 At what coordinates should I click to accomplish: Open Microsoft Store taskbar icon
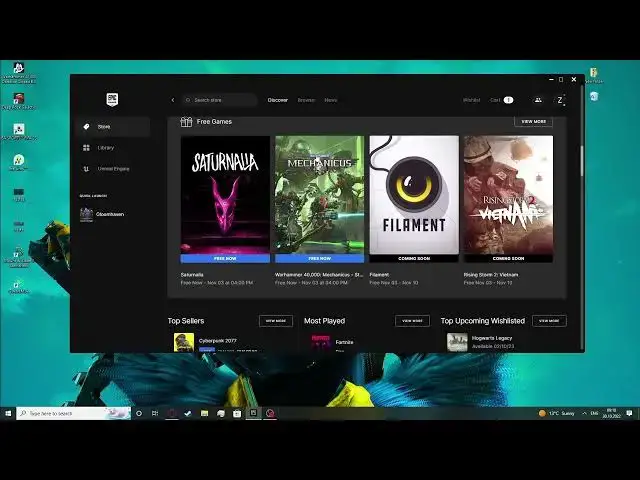[x=237, y=413]
